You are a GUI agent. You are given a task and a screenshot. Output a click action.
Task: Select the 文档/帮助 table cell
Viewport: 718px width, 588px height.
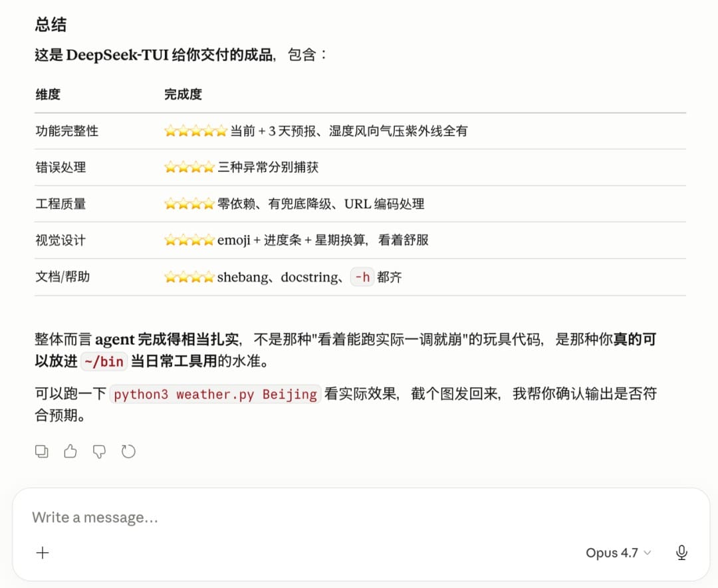coord(62,277)
